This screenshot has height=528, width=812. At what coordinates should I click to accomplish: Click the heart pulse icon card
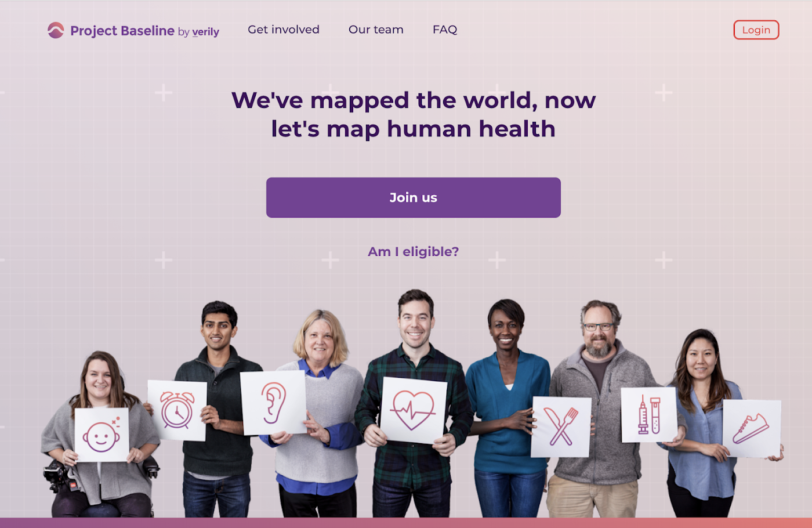click(x=413, y=410)
